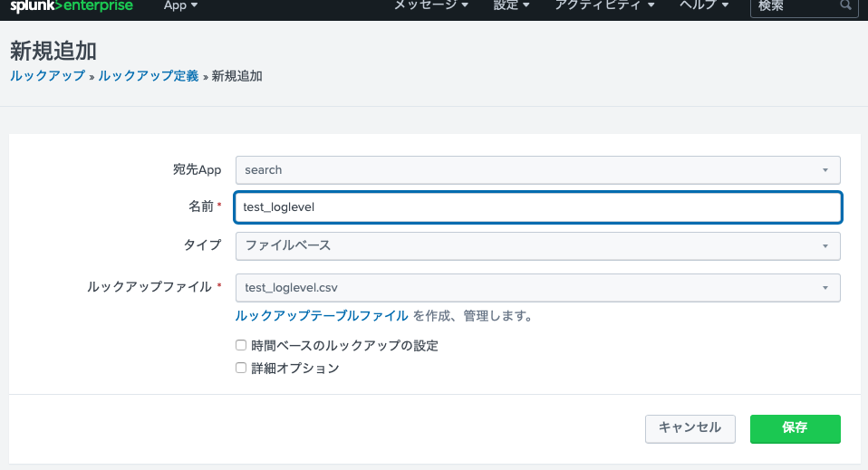
Task: Click the 宛先App field label
Action: pyautogui.click(x=198, y=169)
